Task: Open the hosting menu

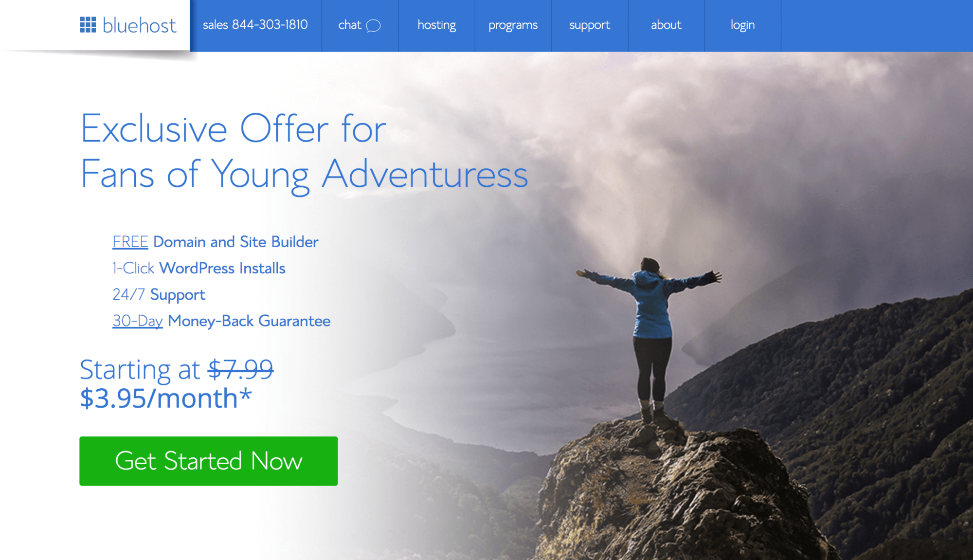Action: (436, 25)
